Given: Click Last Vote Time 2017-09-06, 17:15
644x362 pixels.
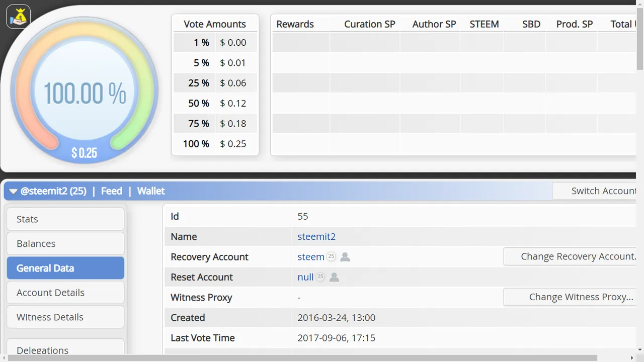Looking at the screenshot, I should pyautogui.click(x=336, y=338).
